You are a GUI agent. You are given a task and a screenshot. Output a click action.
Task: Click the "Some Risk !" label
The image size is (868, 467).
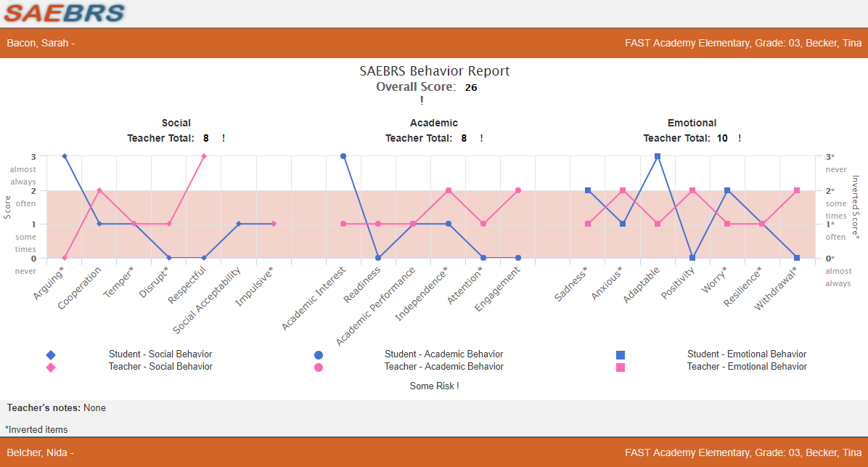pyautogui.click(x=435, y=386)
